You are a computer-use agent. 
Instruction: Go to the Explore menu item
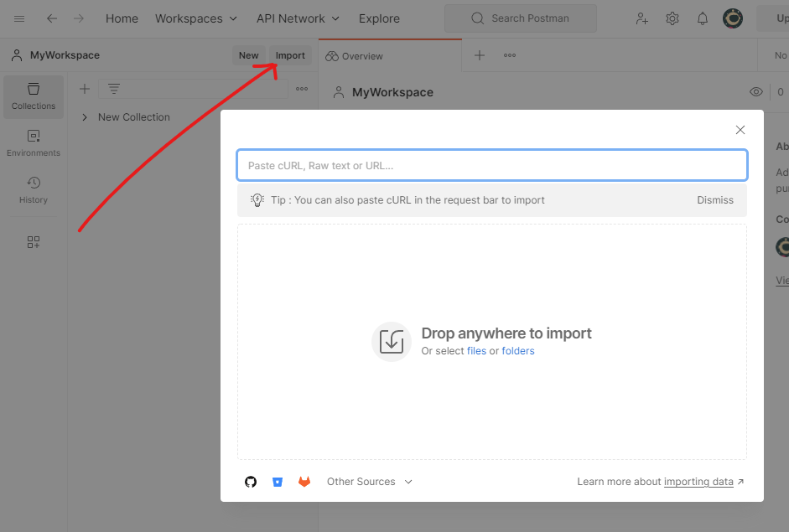pyautogui.click(x=379, y=18)
